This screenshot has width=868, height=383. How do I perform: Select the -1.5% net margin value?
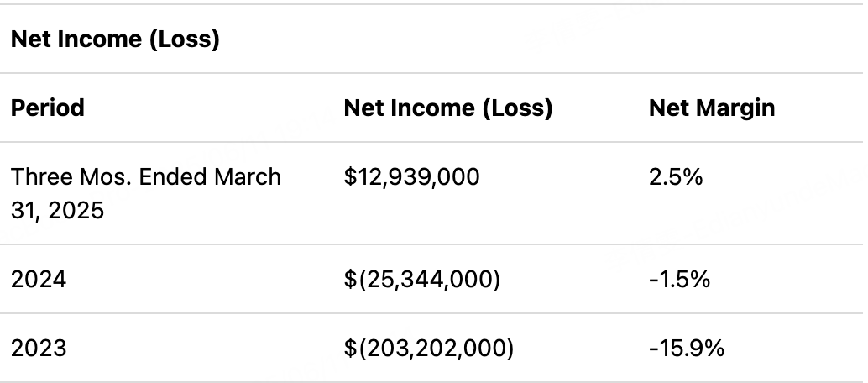point(679,280)
